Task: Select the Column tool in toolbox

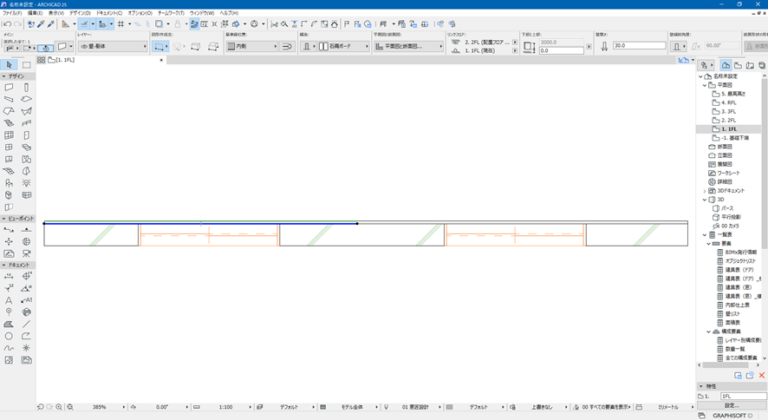Action: click(26, 87)
